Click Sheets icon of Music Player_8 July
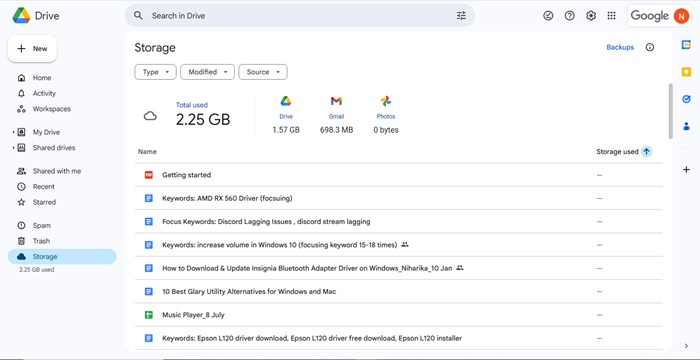Viewport: 700px width, 360px height. point(149,315)
